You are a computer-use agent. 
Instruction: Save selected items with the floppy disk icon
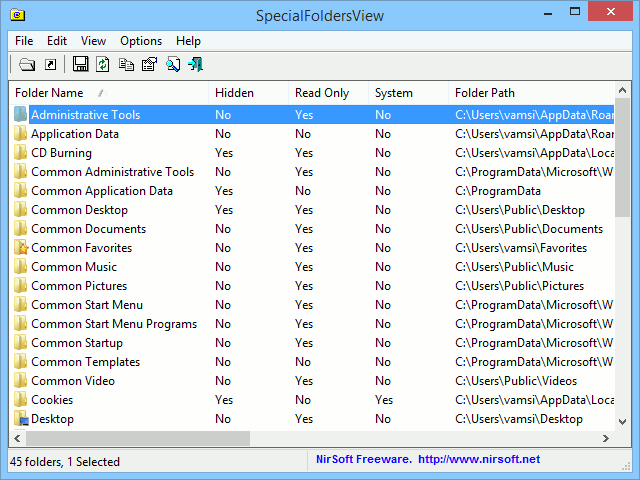pos(80,64)
